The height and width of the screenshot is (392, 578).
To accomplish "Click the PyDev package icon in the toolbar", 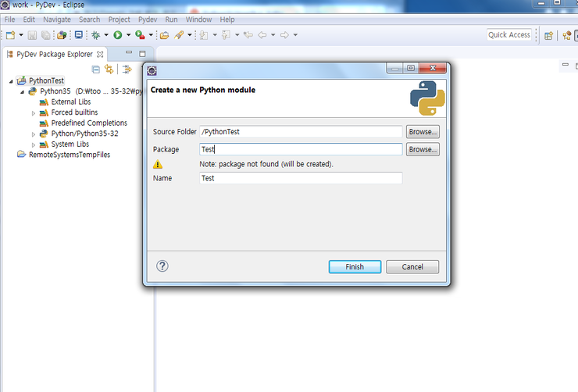I will [x=62, y=35].
